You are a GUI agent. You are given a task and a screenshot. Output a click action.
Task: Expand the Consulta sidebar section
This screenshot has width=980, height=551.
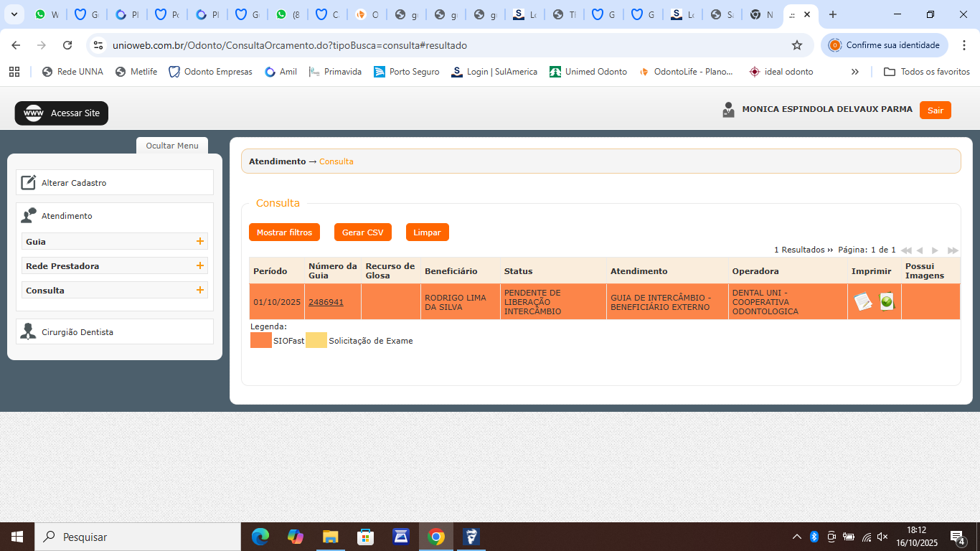pyautogui.click(x=200, y=291)
